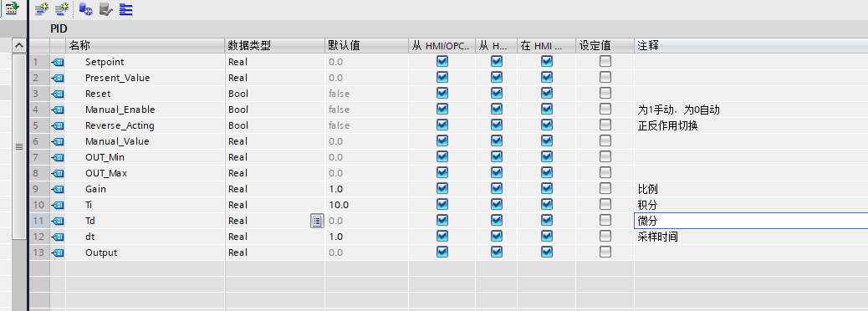Select the Setpoint name cell
868x311 pixels.
[145, 62]
